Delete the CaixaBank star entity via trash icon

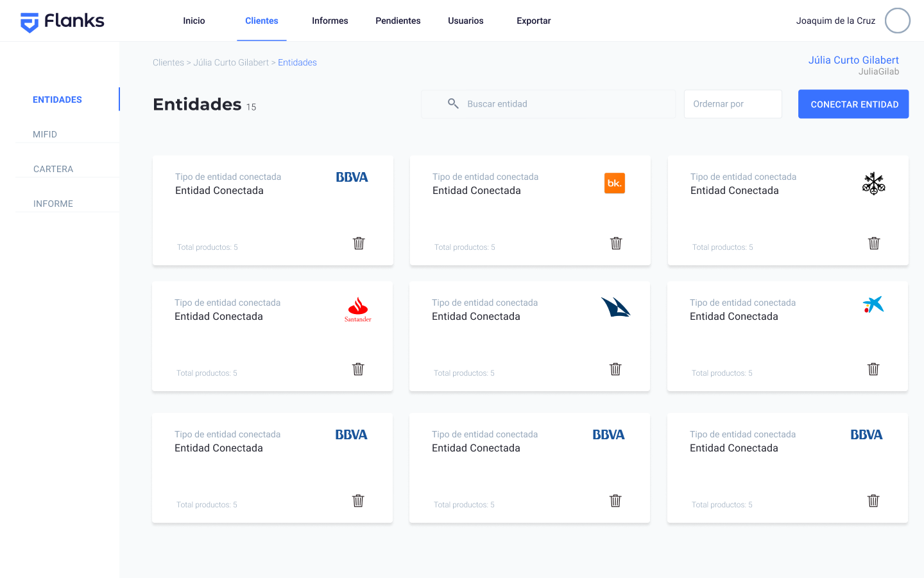click(873, 369)
